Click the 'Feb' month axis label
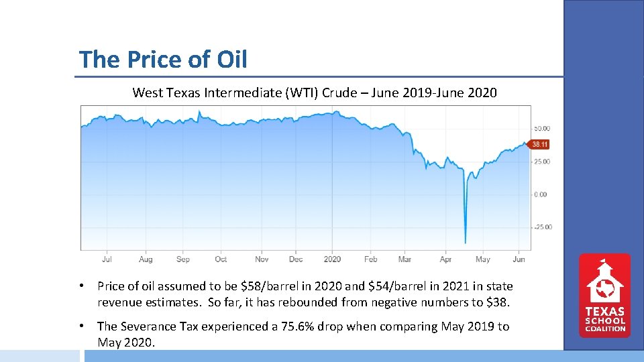The height and width of the screenshot is (362, 644). [370, 259]
